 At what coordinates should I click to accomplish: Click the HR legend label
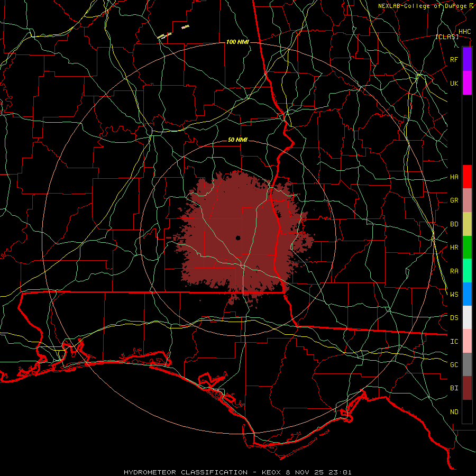[454, 248]
